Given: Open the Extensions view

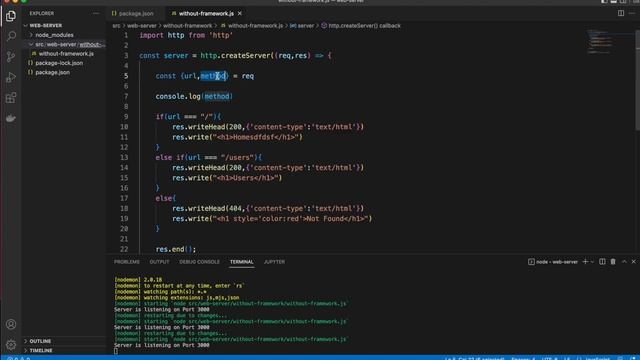Looking at the screenshot, I should click(x=11, y=98).
